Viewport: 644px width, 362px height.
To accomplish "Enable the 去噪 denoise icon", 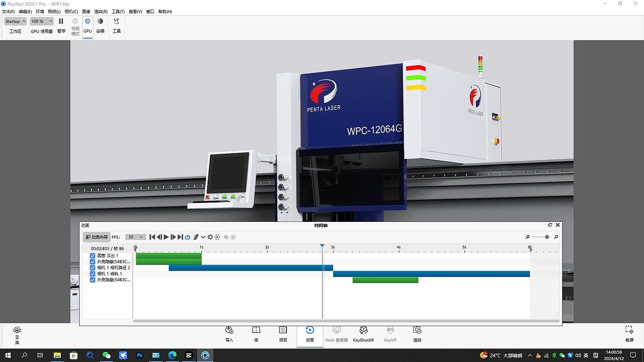I will [100, 22].
